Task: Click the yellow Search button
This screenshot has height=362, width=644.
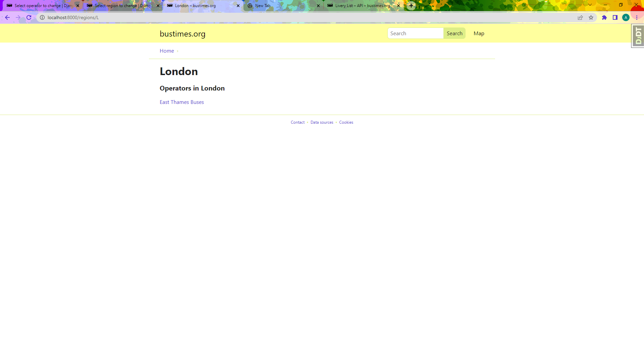Action: [454, 33]
